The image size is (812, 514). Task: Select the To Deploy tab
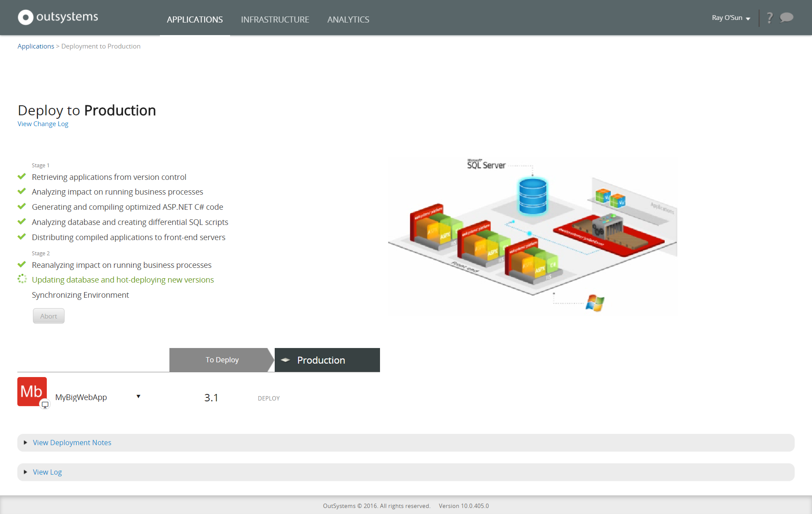[221, 360]
